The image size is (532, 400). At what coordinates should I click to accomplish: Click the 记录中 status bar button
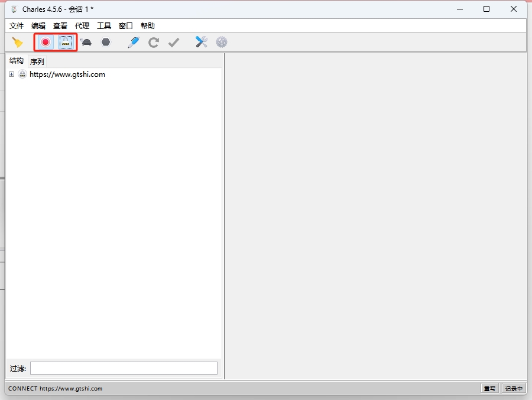514,388
